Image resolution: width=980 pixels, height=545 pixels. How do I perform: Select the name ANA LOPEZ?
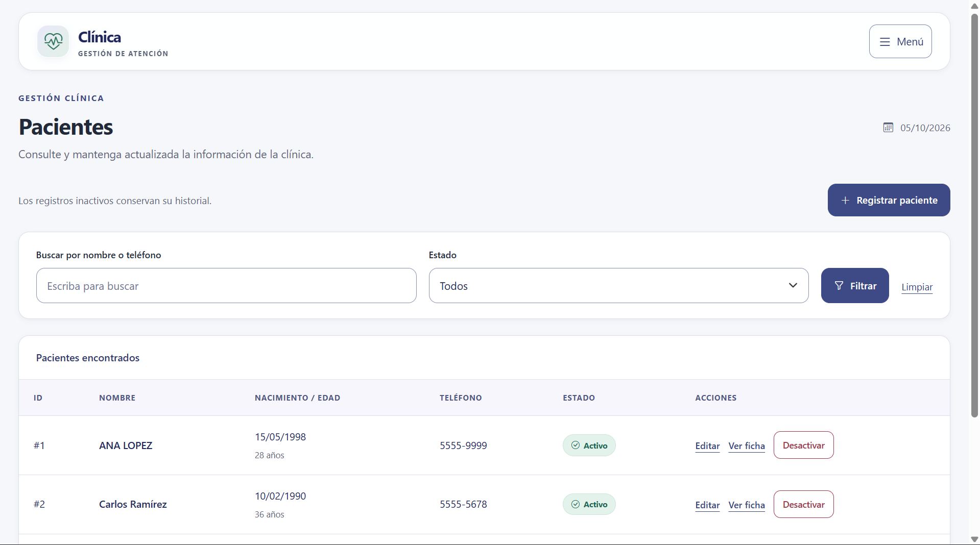coord(126,445)
